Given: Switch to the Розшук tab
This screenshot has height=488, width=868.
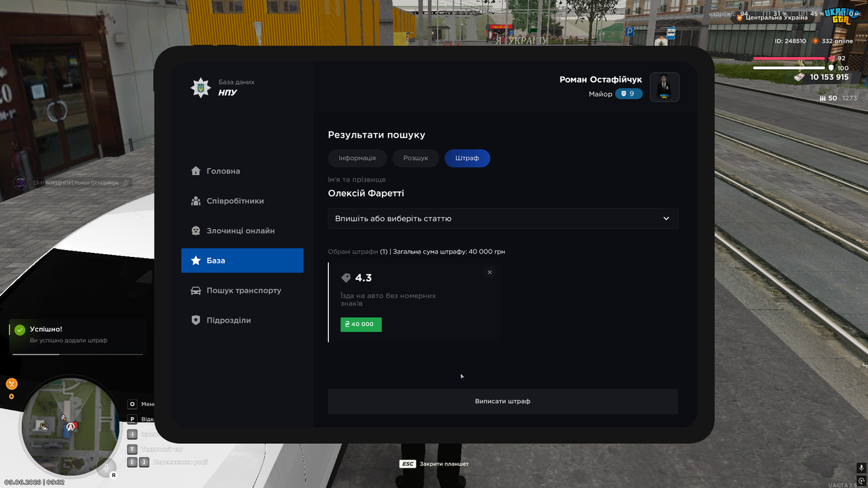Looking at the screenshot, I should pyautogui.click(x=416, y=158).
